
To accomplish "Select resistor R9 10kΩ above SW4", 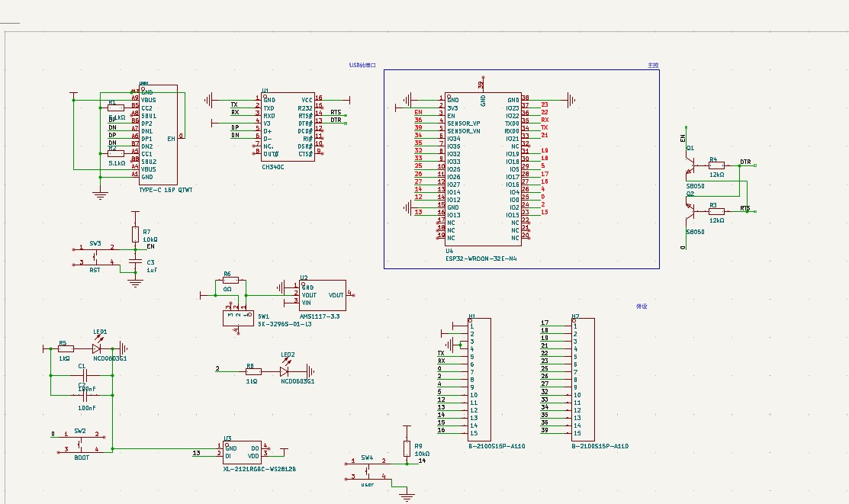I will tap(407, 449).
